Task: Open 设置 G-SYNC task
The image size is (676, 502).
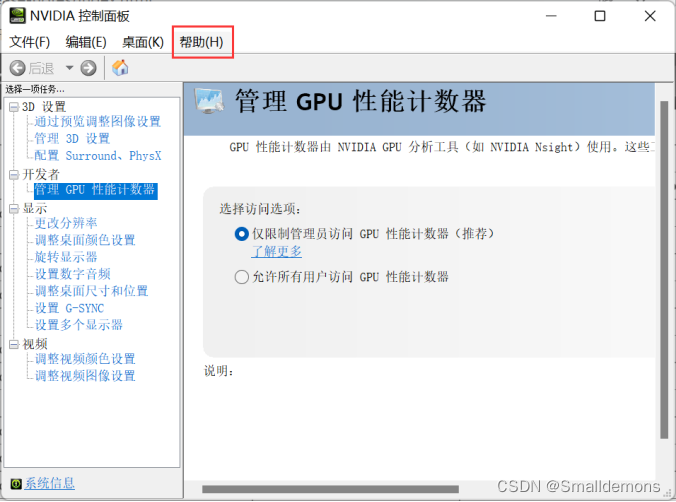Action: pyautogui.click(x=69, y=308)
